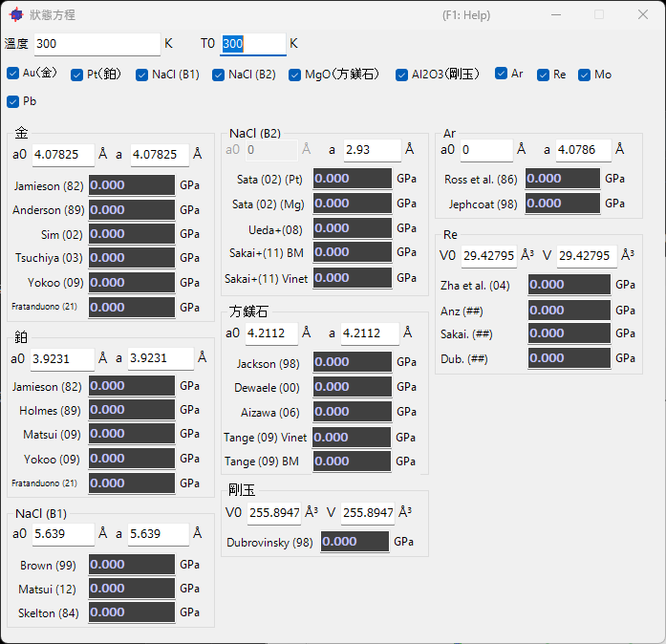Select the Jamieson (82) gold pressure output box
The width and height of the screenshot is (666, 644).
132,185
